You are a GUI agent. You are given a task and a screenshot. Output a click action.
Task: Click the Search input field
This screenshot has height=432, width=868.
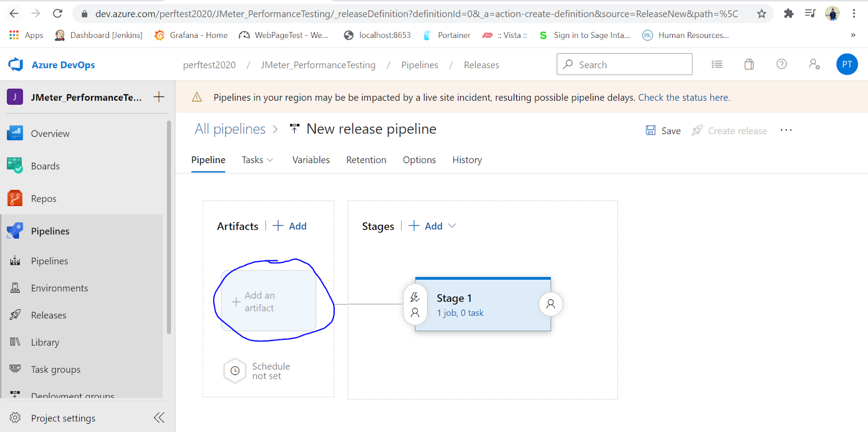[x=624, y=64]
